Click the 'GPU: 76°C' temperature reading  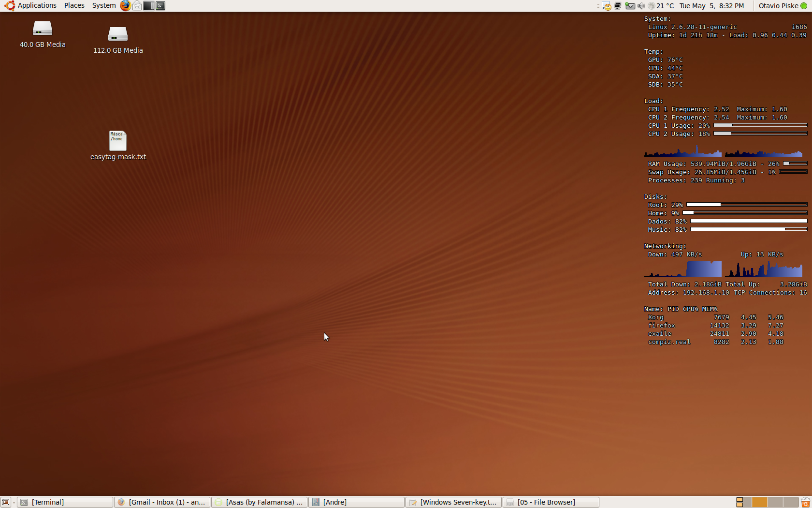coord(665,60)
